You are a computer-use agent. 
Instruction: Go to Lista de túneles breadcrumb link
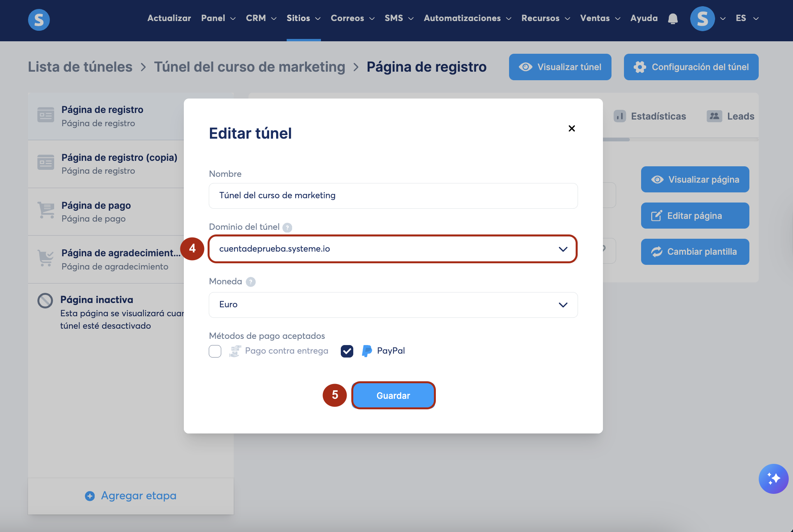pos(80,67)
